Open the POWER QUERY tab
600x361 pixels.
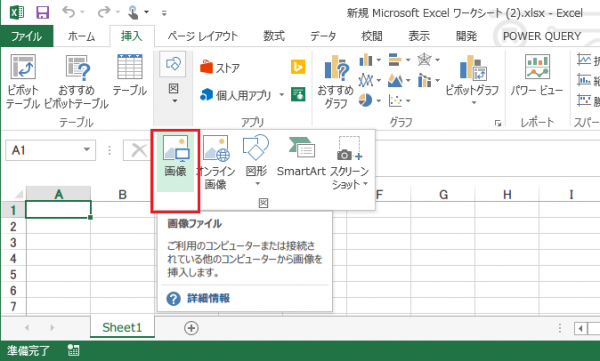542,36
